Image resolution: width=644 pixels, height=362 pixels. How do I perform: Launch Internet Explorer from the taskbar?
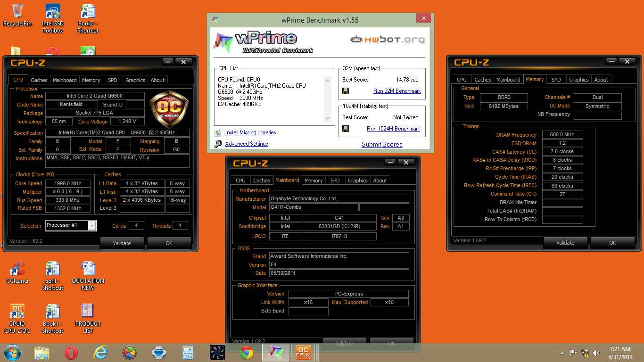tap(100, 353)
